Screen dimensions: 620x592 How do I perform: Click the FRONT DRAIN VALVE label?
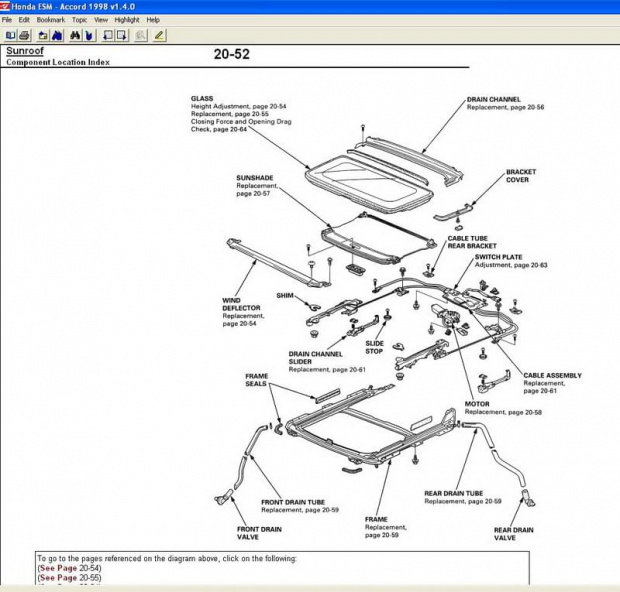259,533
